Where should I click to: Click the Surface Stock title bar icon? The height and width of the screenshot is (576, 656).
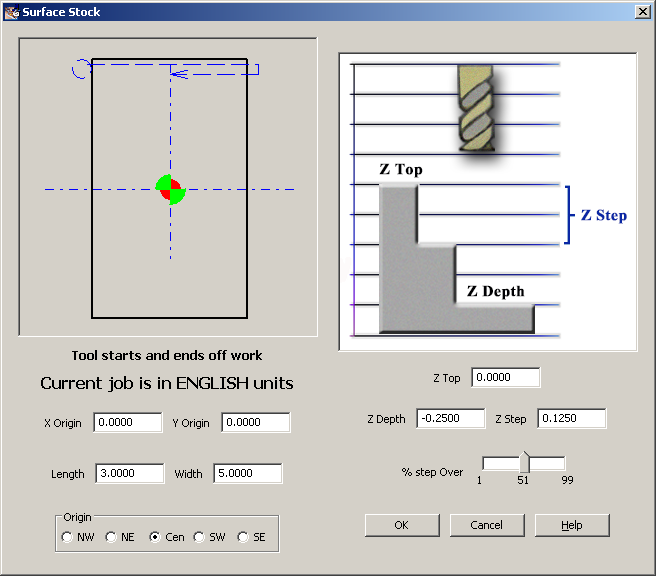pyautogui.click(x=12, y=12)
